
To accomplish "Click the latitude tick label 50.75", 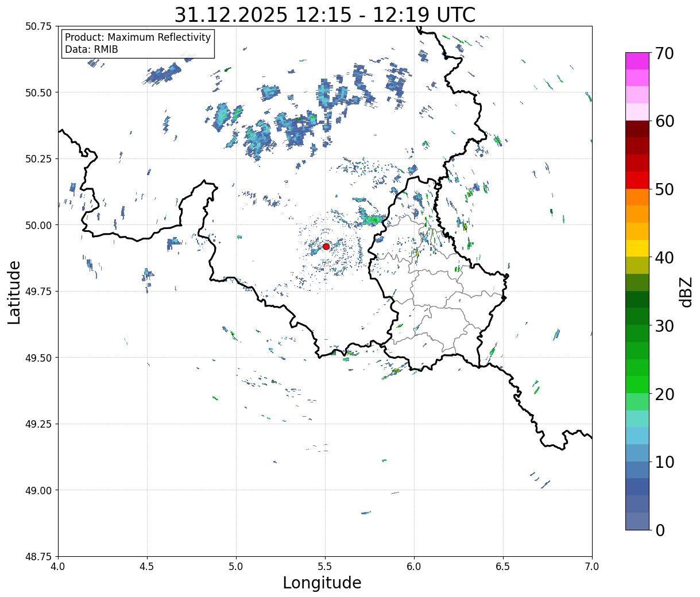I will [38, 26].
